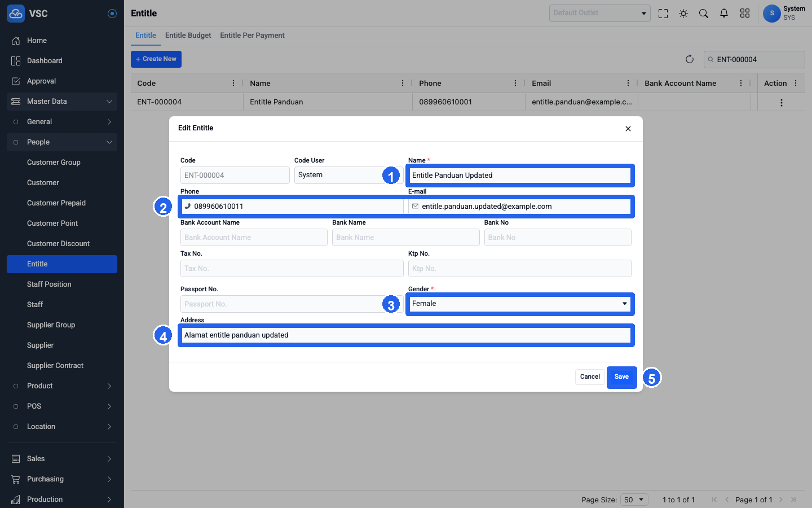Viewport: 812px width, 508px height.
Task: Open the header search magnifier icon
Action: 704,14
